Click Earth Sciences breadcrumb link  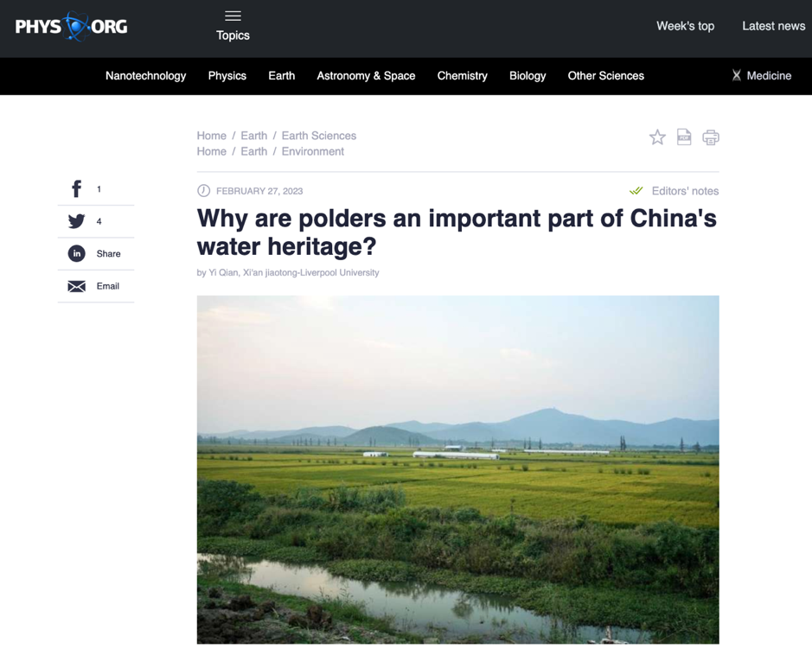click(x=319, y=136)
